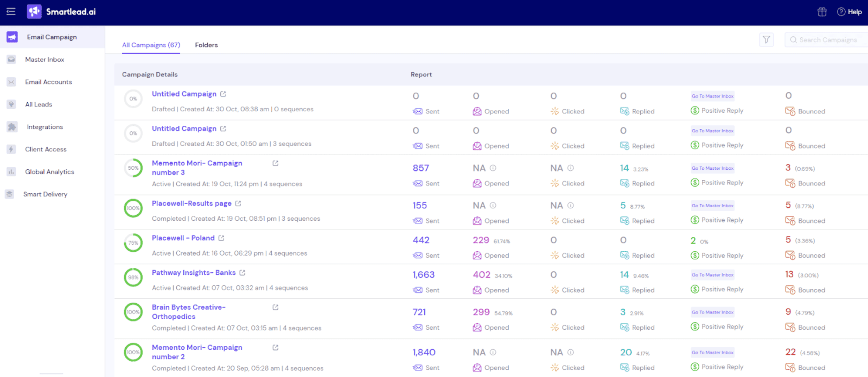Click info icon next to Opened NA, Memento Mori 2
The height and width of the screenshot is (377, 868).
coord(493,352)
